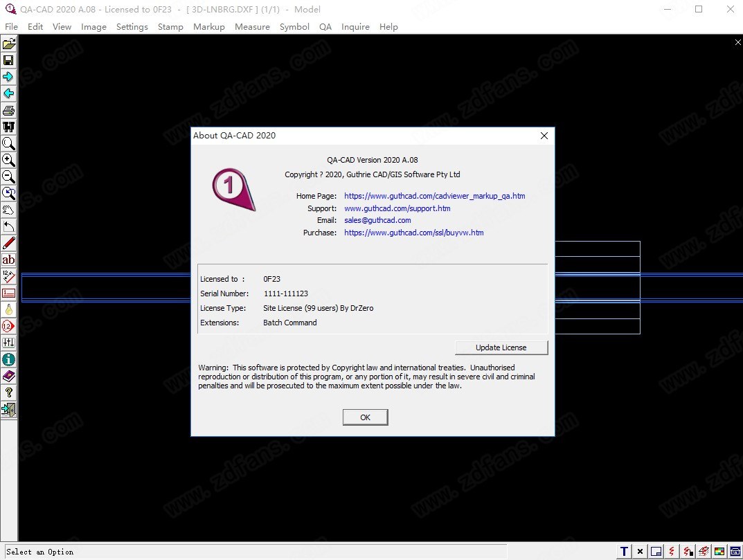Click the purple help book icon
Image resolution: width=743 pixels, height=560 pixels.
pyautogui.click(x=8, y=376)
